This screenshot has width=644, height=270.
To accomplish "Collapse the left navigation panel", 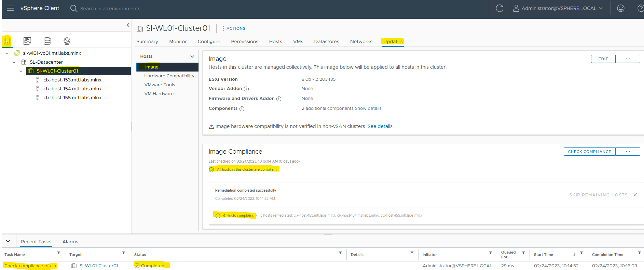I will pos(128,25).
